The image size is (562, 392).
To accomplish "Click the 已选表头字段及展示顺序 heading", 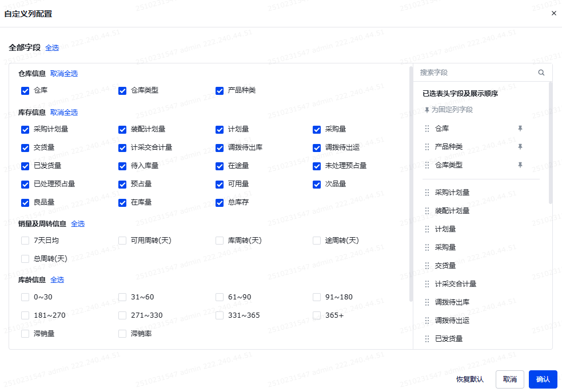I will click(x=460, y=94).
